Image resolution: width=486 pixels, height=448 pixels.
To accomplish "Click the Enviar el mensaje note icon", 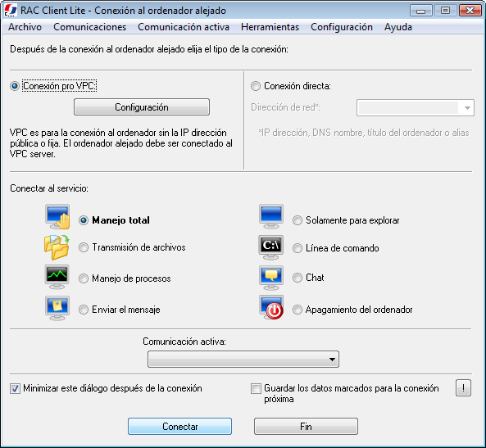I will pos(57,308).
